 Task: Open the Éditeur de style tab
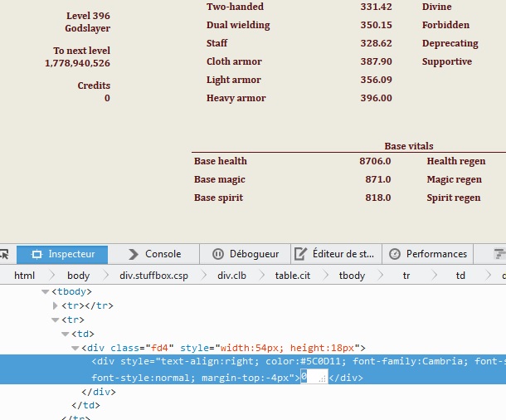[x=337, y=254]
